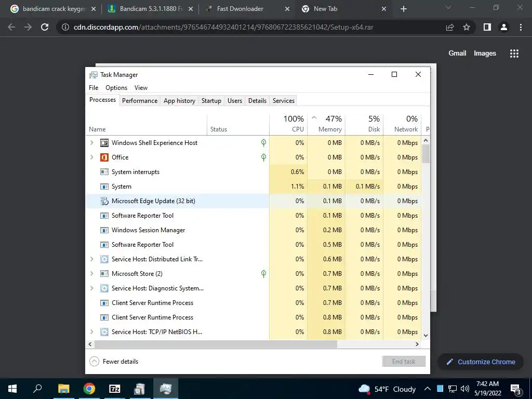This screenshot has height=399, width=532.
Task: Open a new Chrome tab
Action: [403, 9]
